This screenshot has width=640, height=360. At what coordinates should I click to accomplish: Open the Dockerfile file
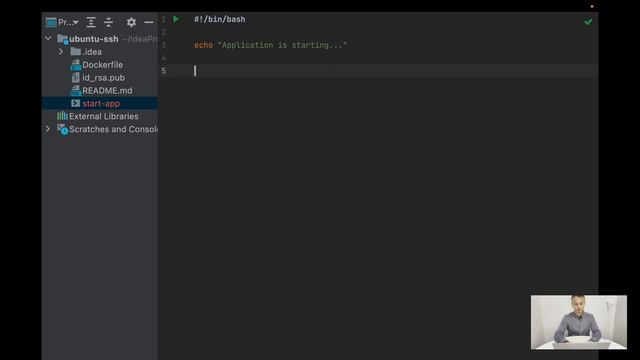[x=102, y=64]
